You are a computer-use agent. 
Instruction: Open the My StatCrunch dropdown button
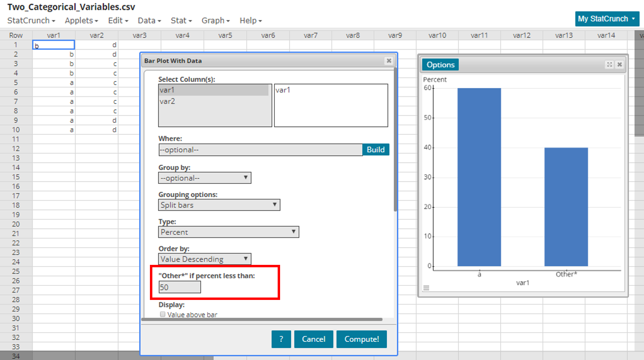(607, 19)
